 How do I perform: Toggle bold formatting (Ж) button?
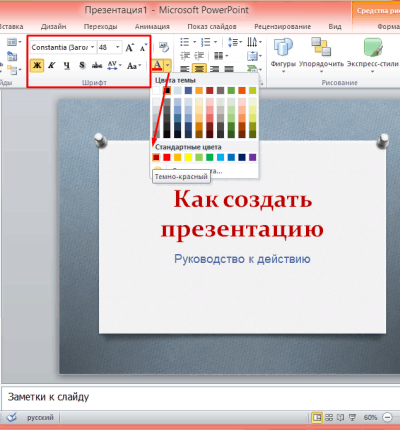pyautogui.click(x=37, y=65)
